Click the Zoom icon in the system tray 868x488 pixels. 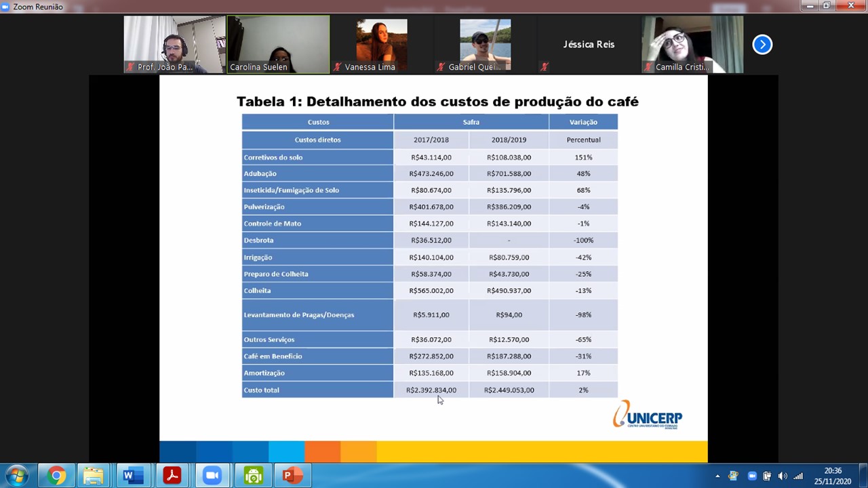pyautogui.click(x=751, y=476)
